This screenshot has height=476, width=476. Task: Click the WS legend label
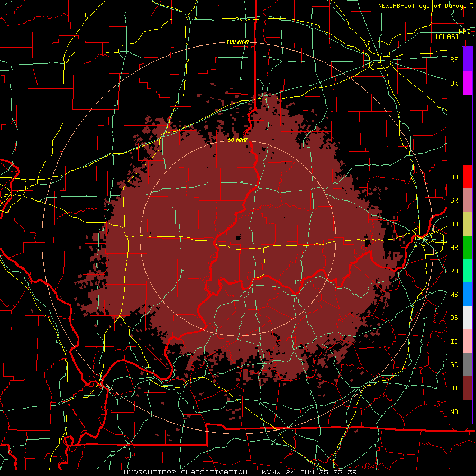click(454, 294)
